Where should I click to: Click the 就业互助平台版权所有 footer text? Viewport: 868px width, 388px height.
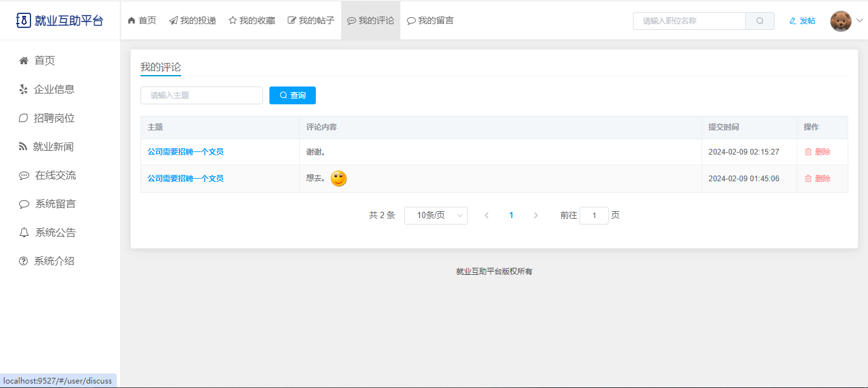pyautogui.click(x=494, y=272)
